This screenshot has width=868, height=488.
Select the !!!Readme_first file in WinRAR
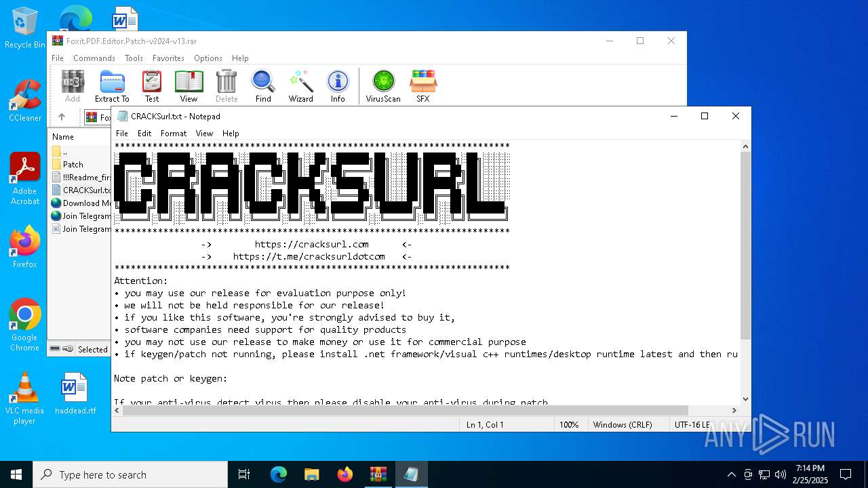tap(81, 178)
